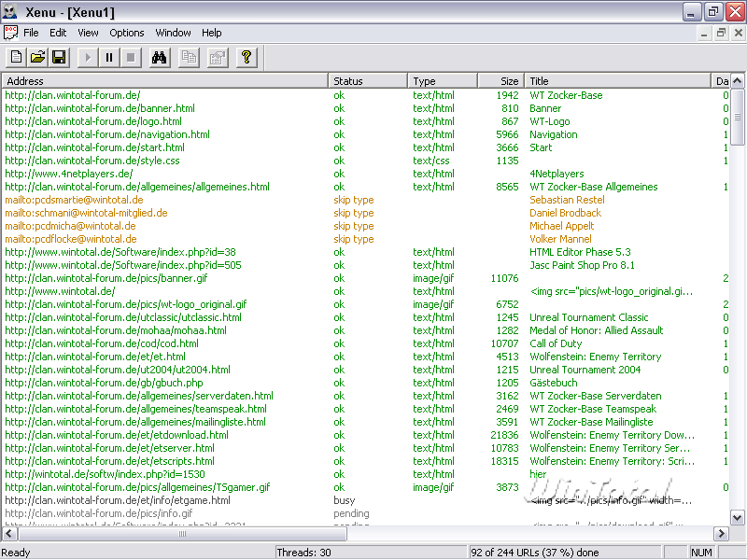
Task: Select the clan.wintotal-forum.de/banner.html link row
Action: tap(100, 108)
